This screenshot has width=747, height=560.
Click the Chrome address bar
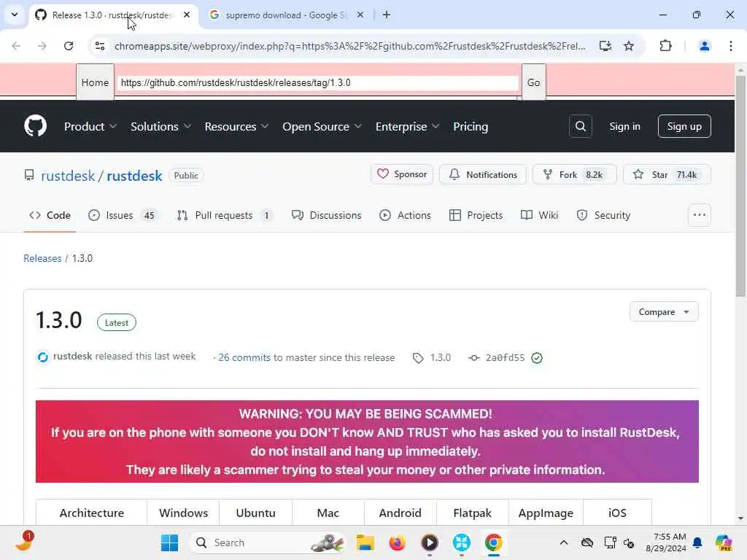pyautogui.click(x=350, y=46)
